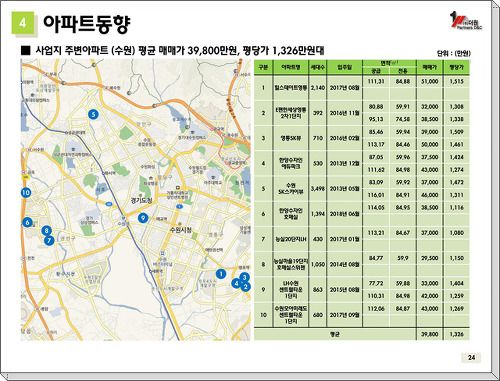Select sale price 50,000
The width and height of the screenshot is (500, 381).
coord(430,144)
